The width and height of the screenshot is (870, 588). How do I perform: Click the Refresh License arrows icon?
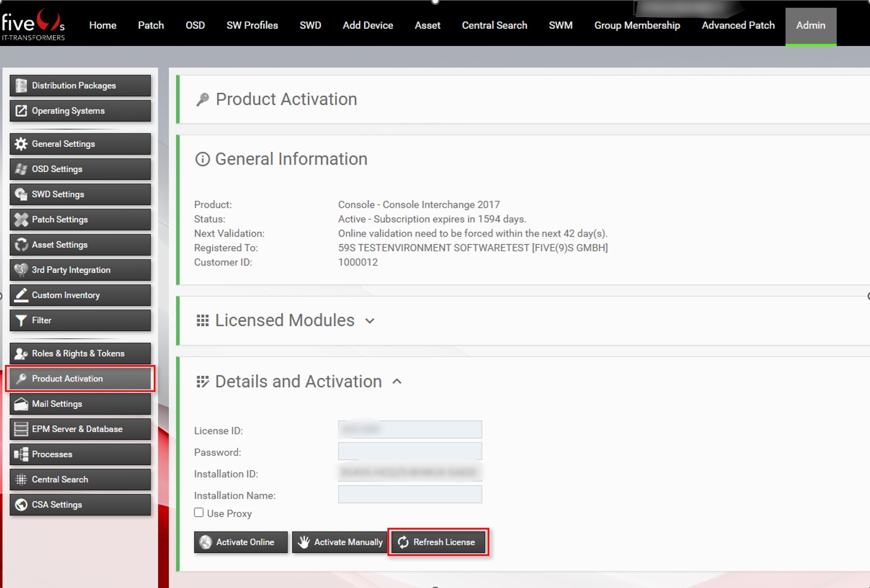pyautogui.click(x=403, y=542)
